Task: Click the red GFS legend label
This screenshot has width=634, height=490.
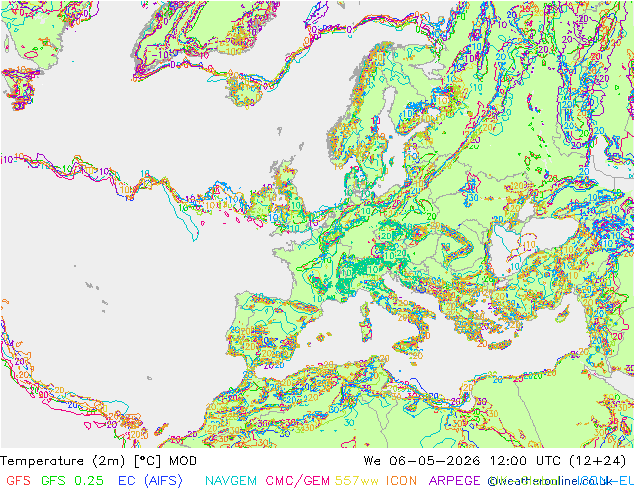Action: click(18, 480)
